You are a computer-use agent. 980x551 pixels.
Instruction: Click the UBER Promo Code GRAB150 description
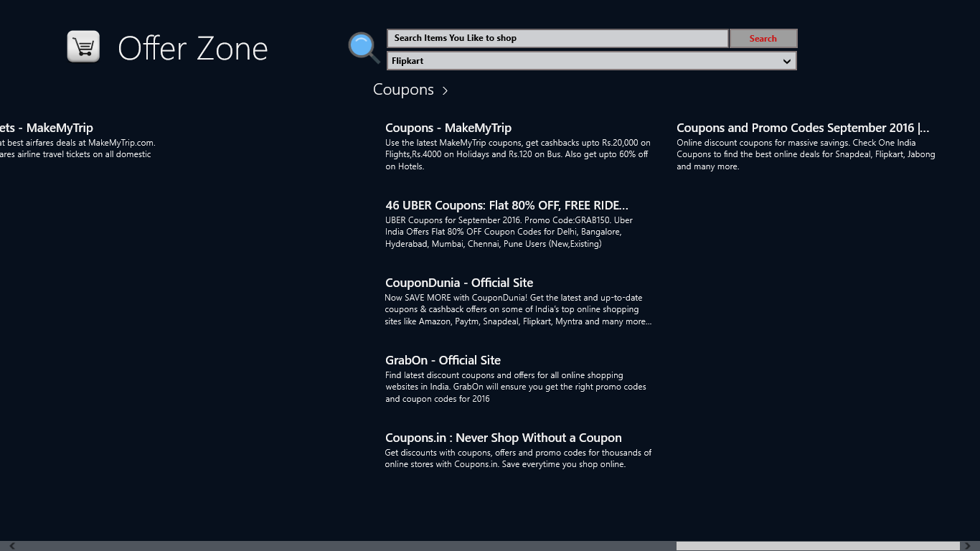pyautogui.click(x=509, y=232)
